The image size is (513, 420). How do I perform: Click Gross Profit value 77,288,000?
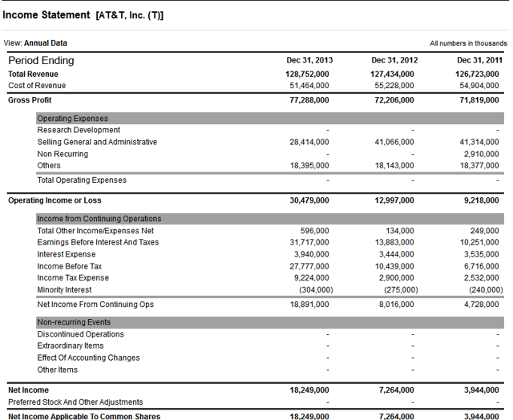pyautogui.click(x=309, y=100)
